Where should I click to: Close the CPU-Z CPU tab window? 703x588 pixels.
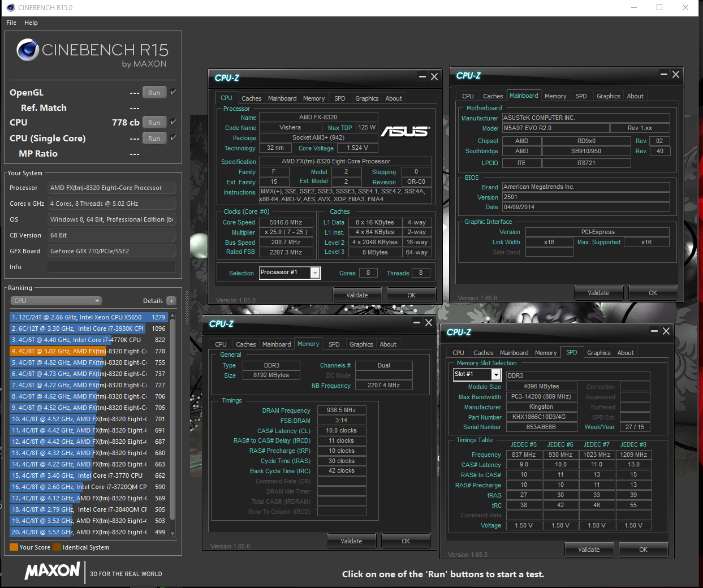(x=434, y=77)
